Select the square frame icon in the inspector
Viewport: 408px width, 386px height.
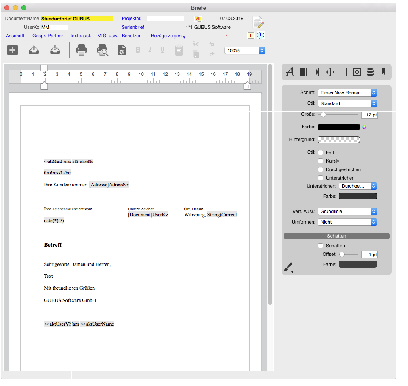click(x=357, y=72)
